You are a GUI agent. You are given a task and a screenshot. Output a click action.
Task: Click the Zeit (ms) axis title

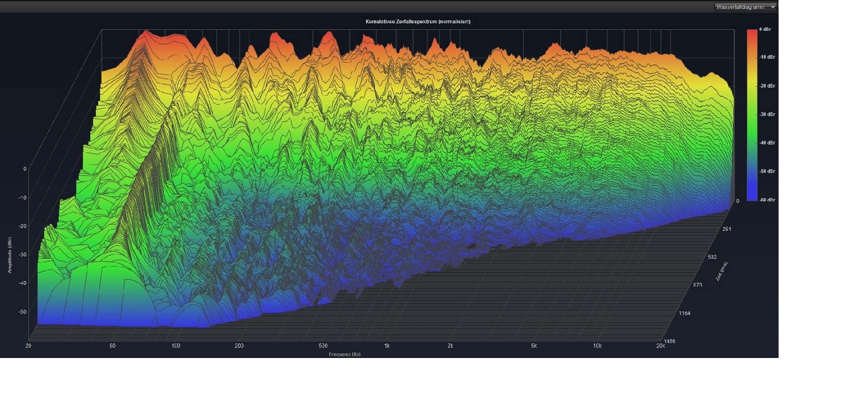pyautogui.click(x=722, y=271)
